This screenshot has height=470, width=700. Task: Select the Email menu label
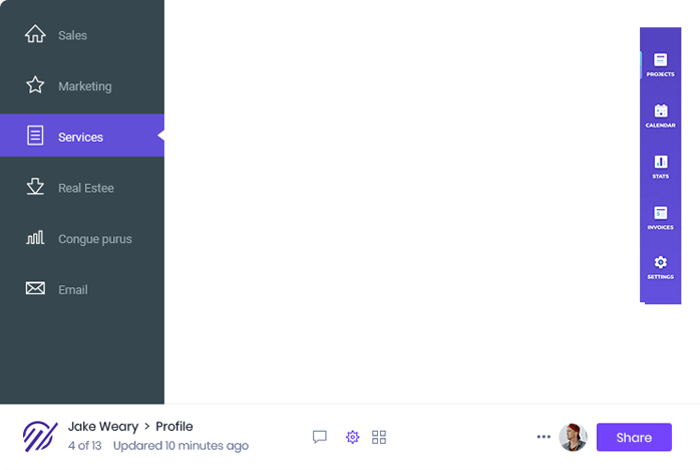pyautogui.click(x=73, y=290)
